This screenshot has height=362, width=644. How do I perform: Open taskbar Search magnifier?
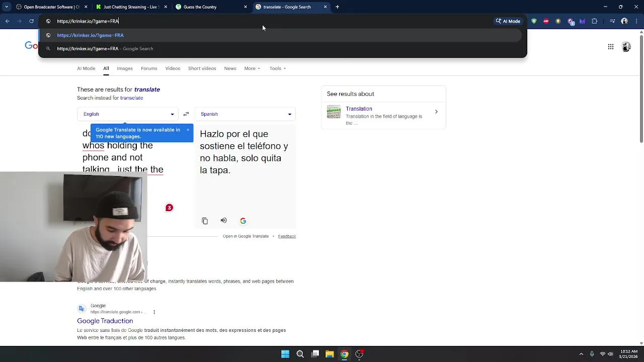[x=300, y=354]
